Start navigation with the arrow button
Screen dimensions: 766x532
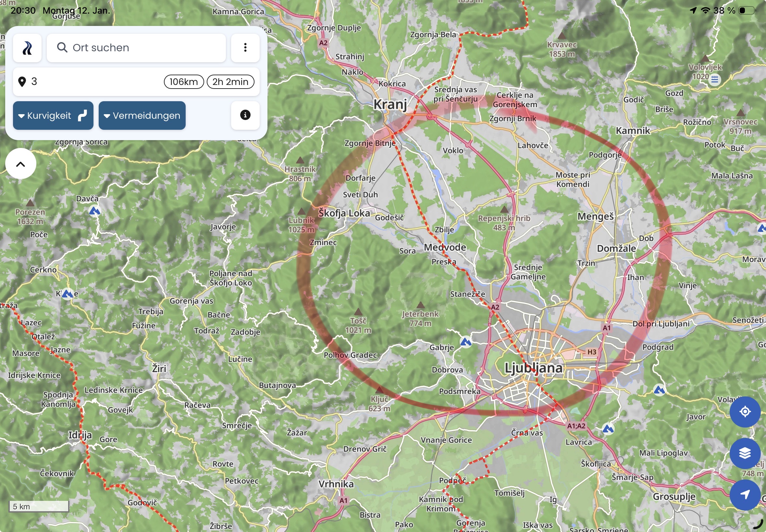[x=745, y=495]
